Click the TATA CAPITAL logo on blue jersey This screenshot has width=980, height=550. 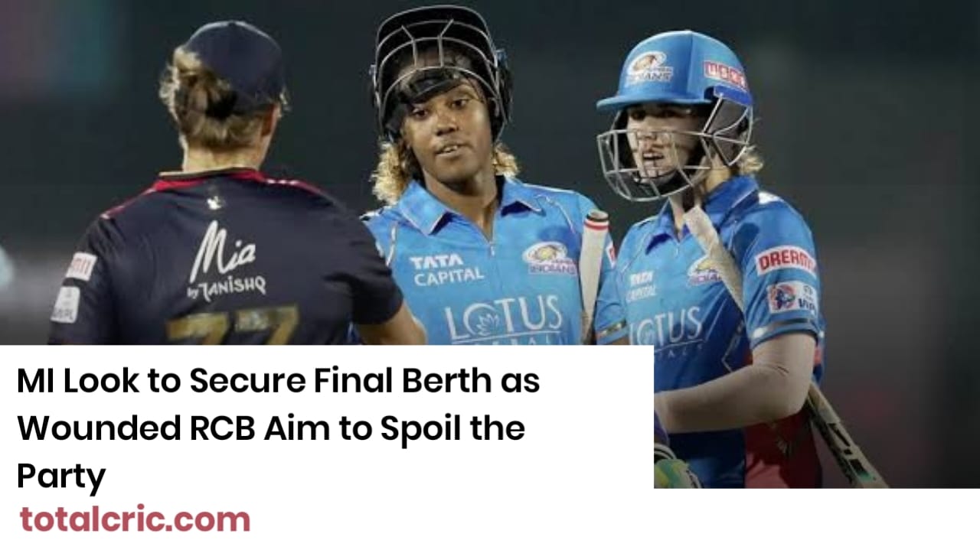446,268
